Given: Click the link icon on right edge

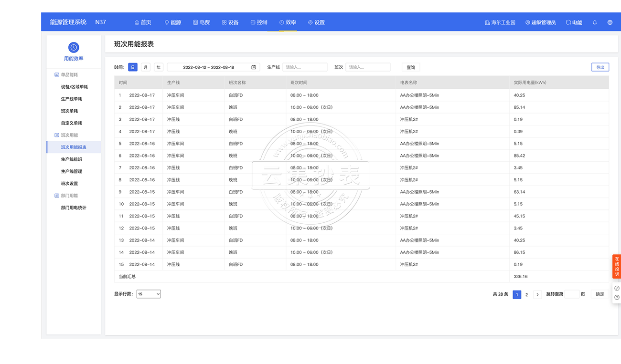Looking at the screenshot, I should pyautogui.click(x=617, y=288).
